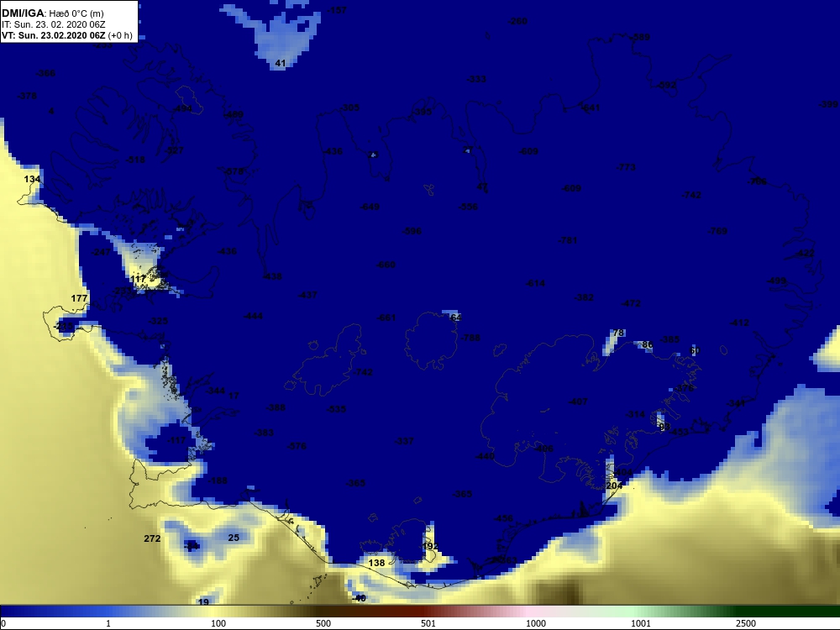Click the '86' value on the map

(x=647, y=344)
